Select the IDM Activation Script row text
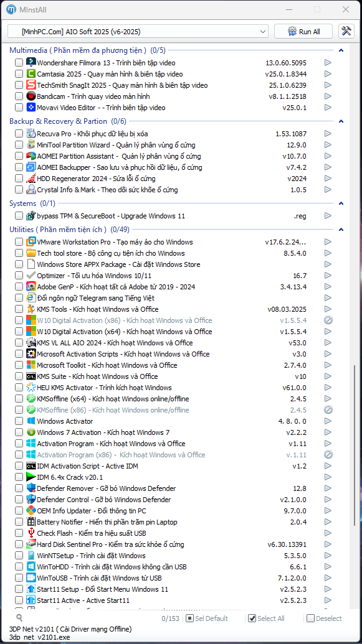The image size is (362, 644). (88, 466)
